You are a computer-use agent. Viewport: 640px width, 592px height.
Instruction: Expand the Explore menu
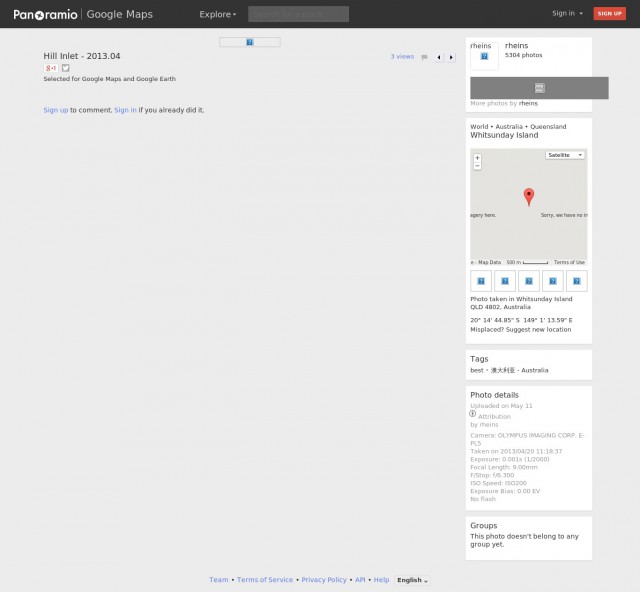218,14
